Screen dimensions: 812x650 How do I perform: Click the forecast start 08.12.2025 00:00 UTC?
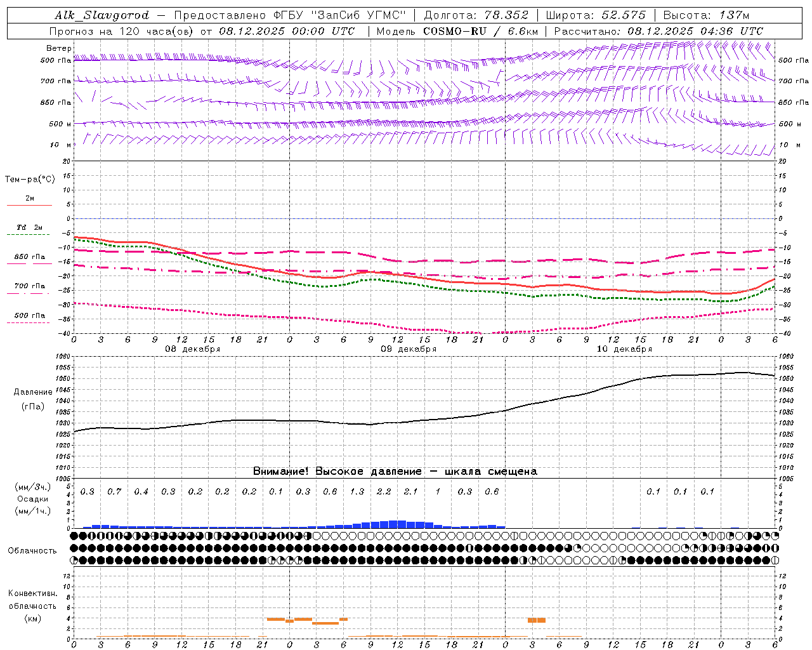point(287,31)
